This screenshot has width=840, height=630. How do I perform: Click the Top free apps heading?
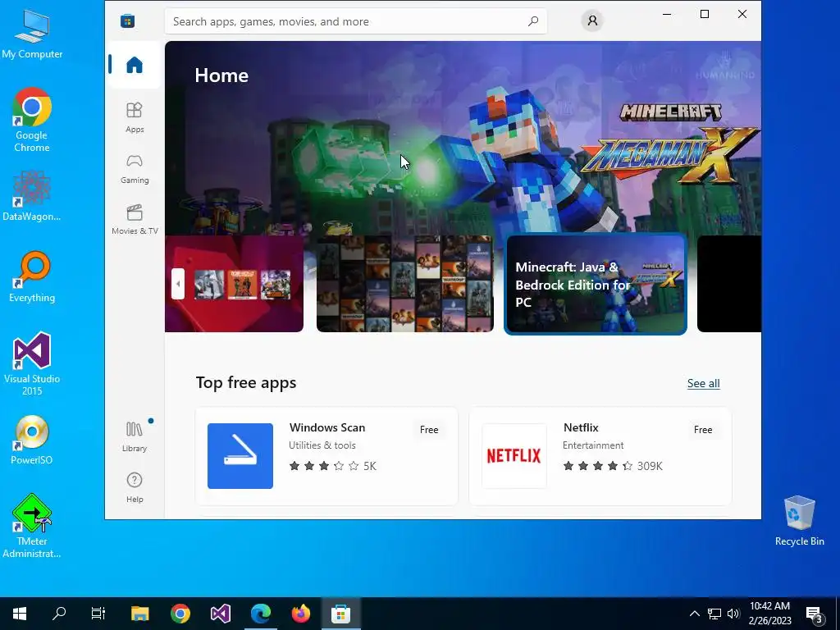(246, 382)
